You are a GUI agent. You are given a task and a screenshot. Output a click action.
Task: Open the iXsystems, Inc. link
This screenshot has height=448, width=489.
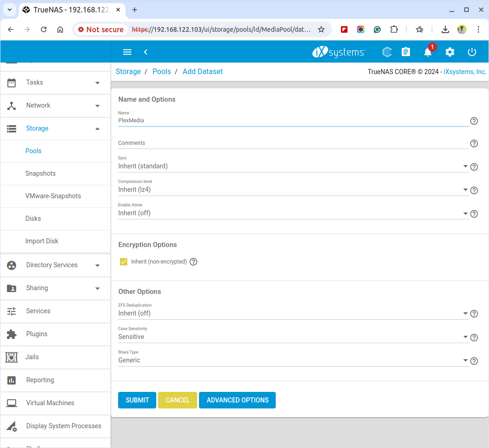465,72
